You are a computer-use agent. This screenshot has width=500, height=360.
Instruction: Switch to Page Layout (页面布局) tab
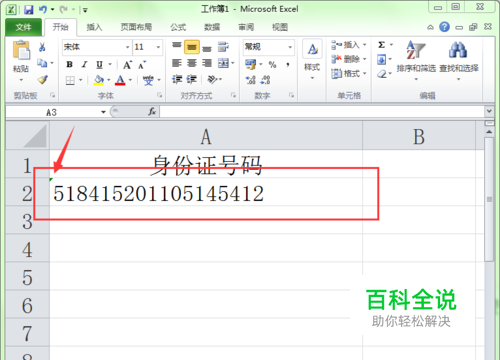(x=136, y=27)
